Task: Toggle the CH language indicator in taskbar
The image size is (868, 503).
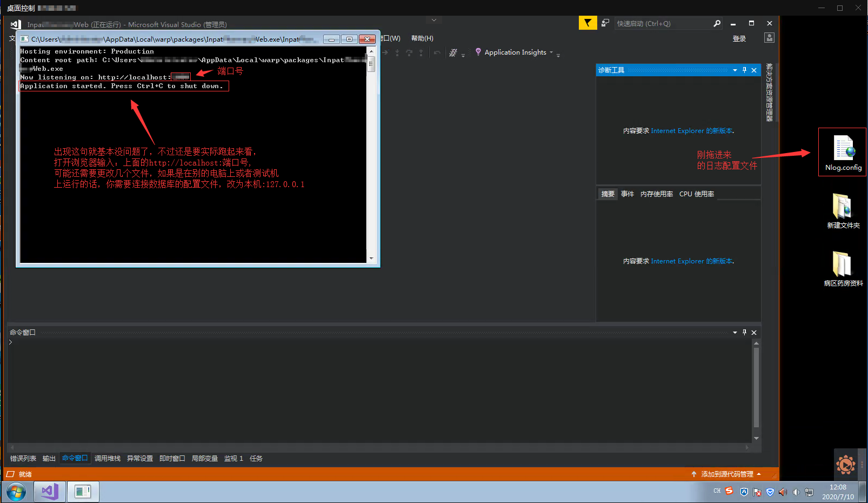Action: pyautogui.click(x=717, y=491)
